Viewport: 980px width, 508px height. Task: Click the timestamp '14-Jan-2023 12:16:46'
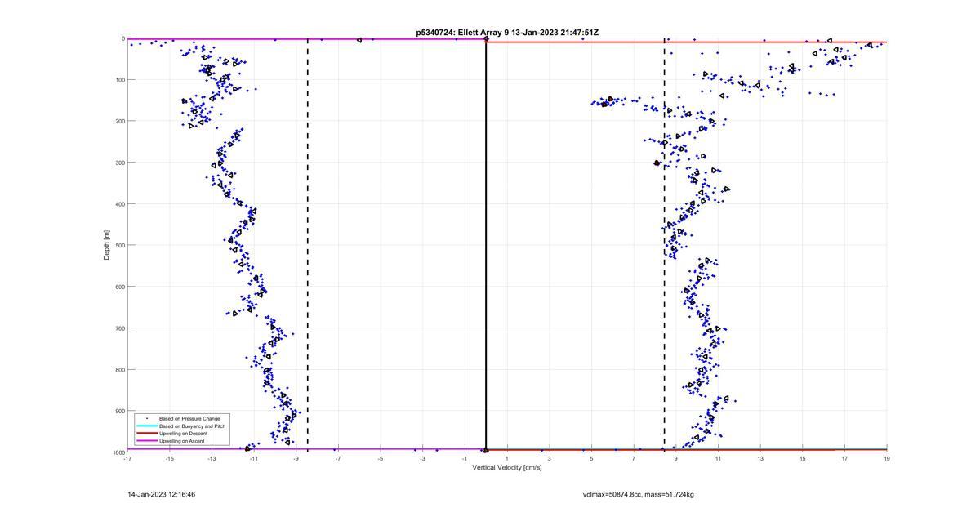(161, 494)
